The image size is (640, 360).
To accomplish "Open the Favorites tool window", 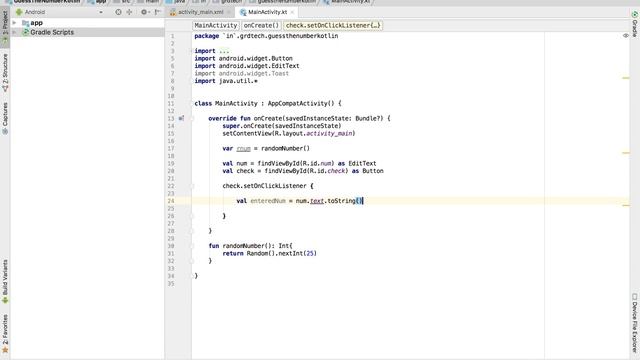I will 5,333.
